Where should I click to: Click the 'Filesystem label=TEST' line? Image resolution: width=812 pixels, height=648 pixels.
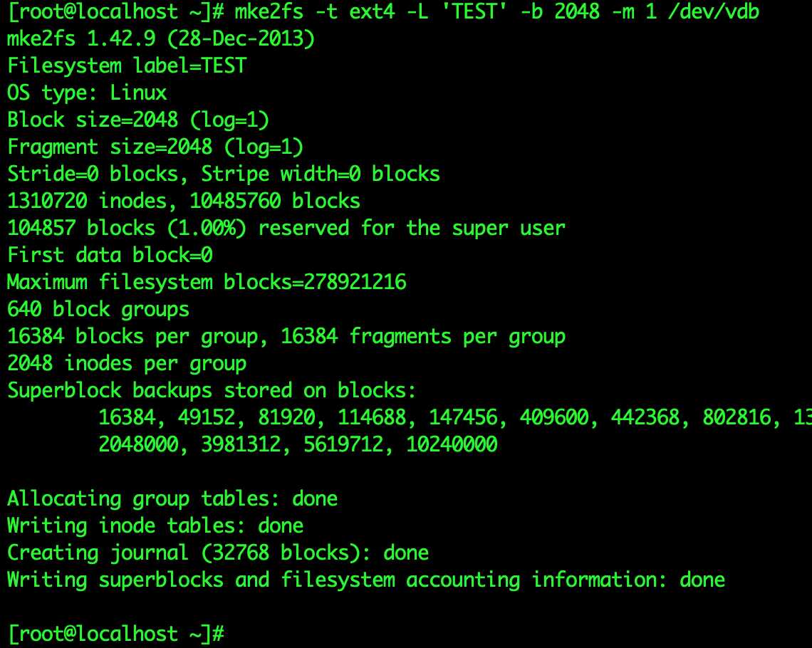[127, 66]
